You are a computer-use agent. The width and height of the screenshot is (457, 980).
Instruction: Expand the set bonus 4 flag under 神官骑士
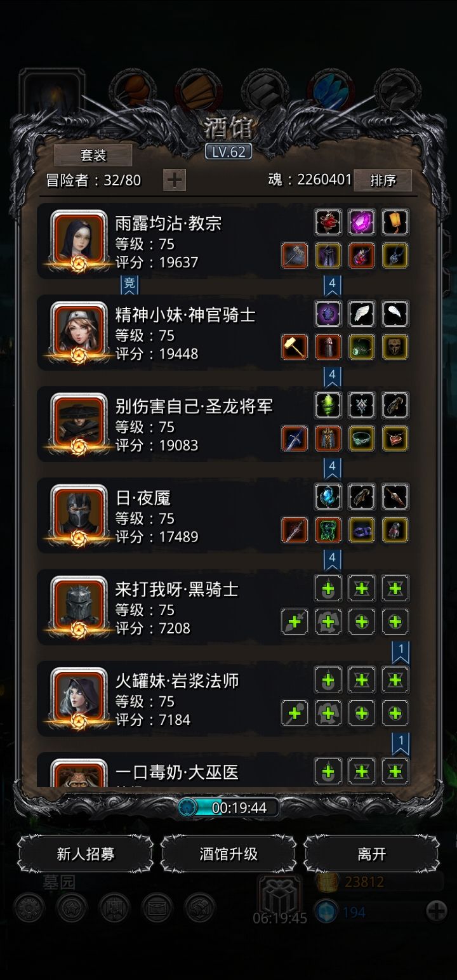(x=332, y=376)
